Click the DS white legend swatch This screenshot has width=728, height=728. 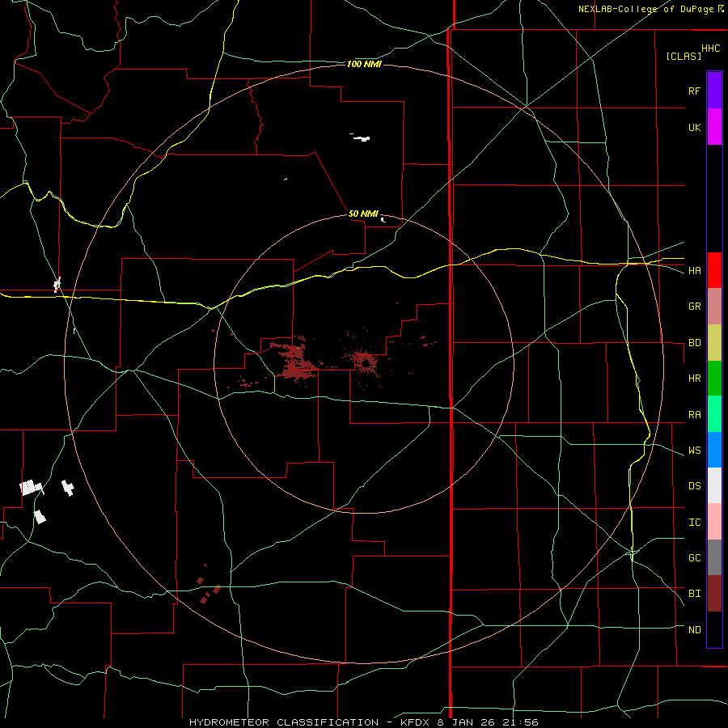[714, 485]
